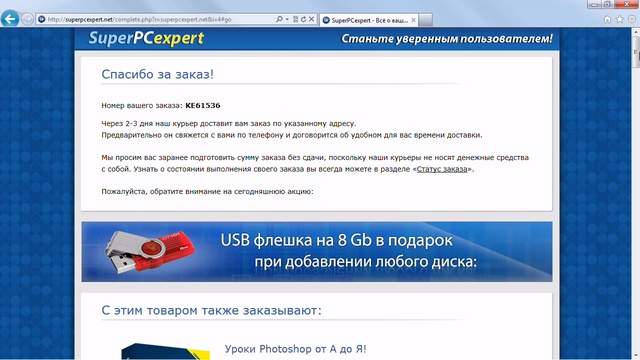Click the scrollbar up arrow
This screenshot has height=360, width=640.
(636, 32)
